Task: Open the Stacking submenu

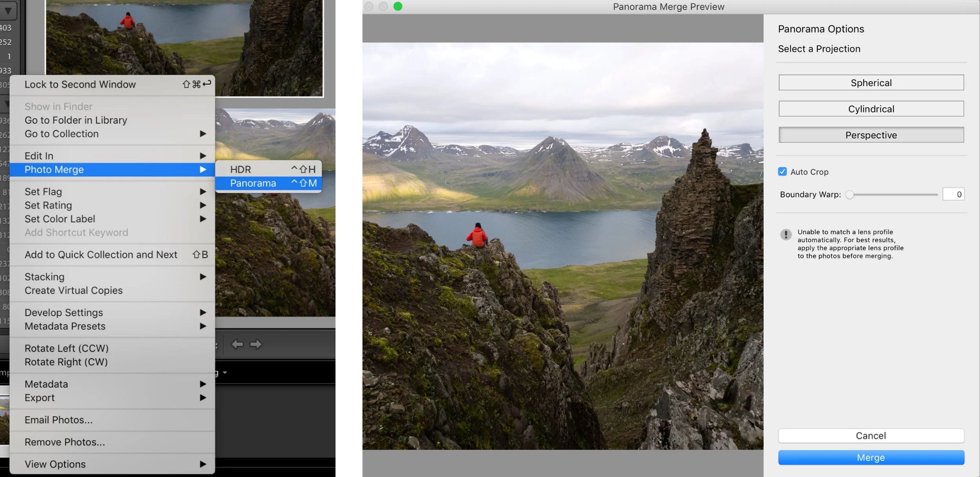Action: tap(112, 276)
